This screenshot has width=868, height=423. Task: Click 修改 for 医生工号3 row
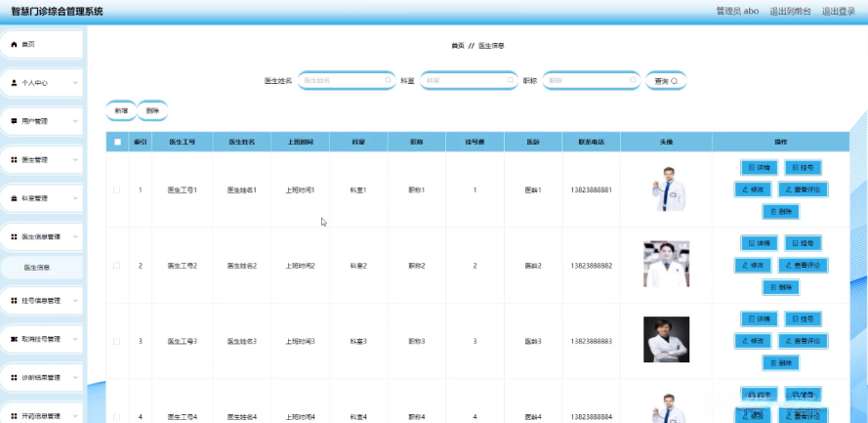click(753, 341)
